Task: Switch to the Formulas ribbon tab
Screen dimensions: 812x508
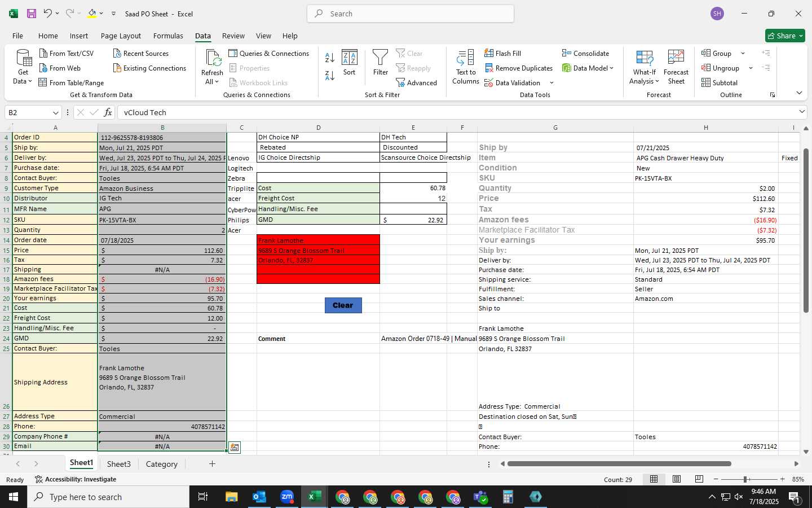Action: [x=168, y=36]
